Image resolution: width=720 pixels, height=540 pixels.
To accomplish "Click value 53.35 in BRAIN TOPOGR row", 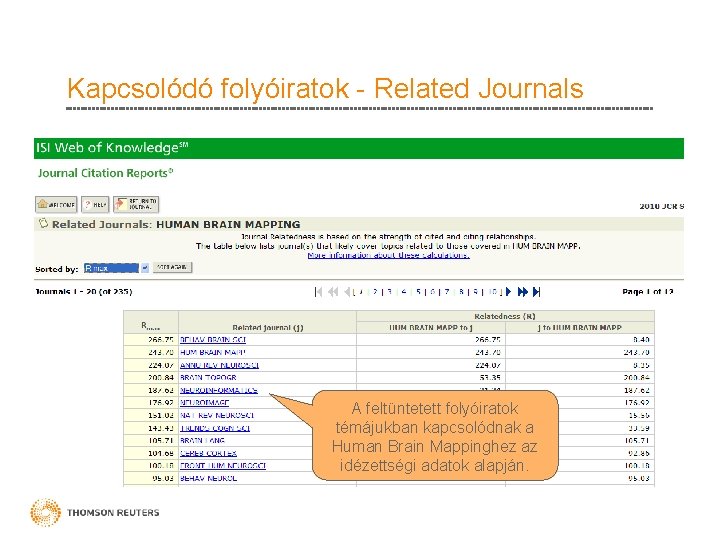I will (x=490, y=377).
